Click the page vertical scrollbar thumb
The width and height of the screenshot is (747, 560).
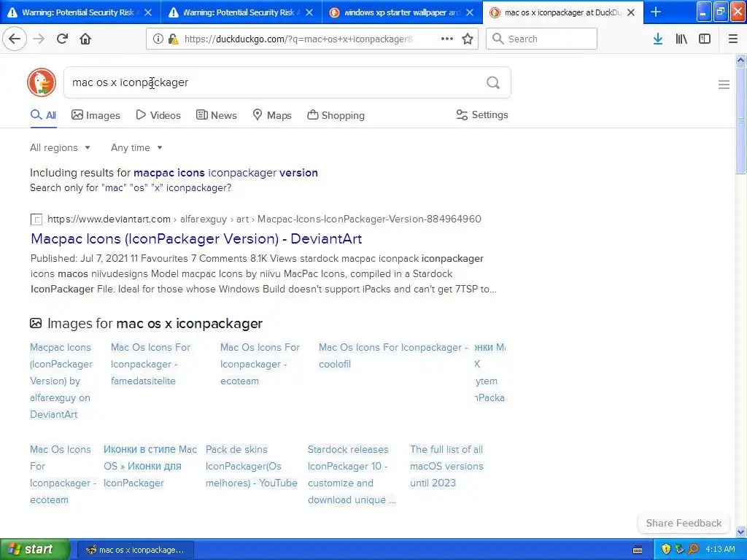click(x=741, y=120)
